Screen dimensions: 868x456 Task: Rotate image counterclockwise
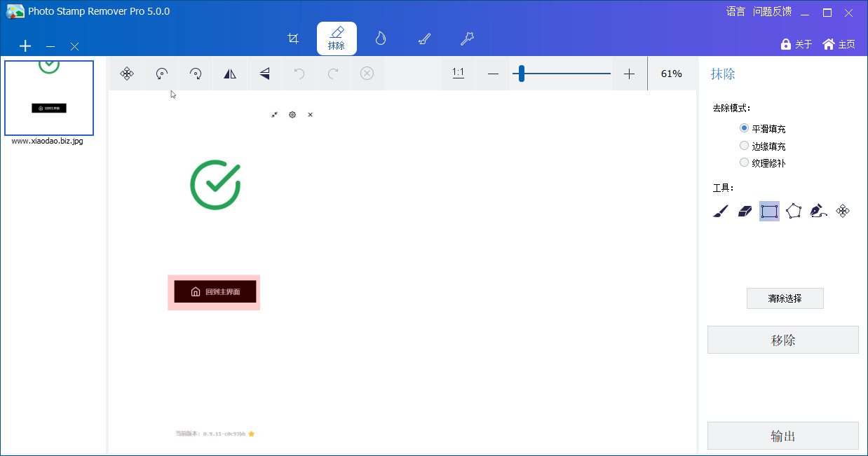click(x=161, y=74)
